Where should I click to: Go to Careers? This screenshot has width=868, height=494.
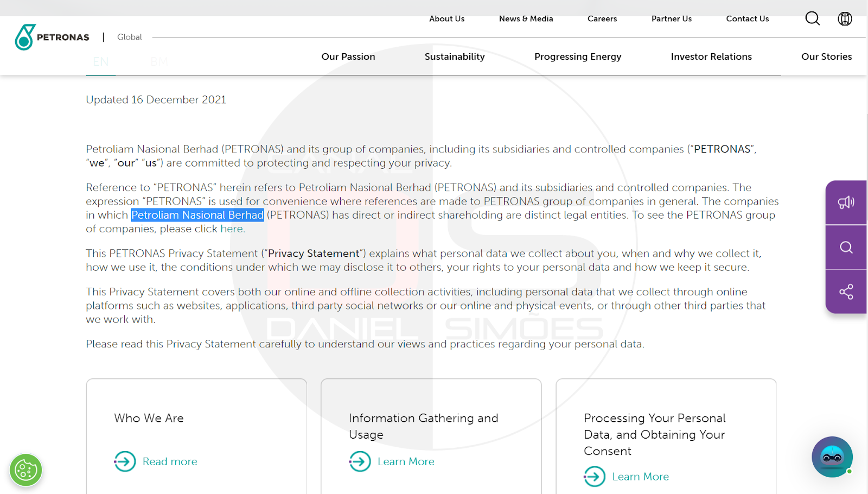(602, 18)
